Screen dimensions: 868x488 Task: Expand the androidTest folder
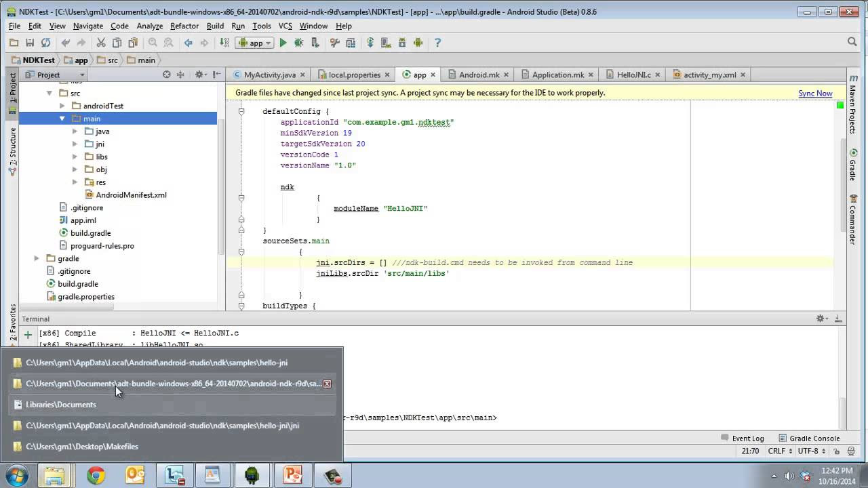pyautogui.click(x=62, y=106)
